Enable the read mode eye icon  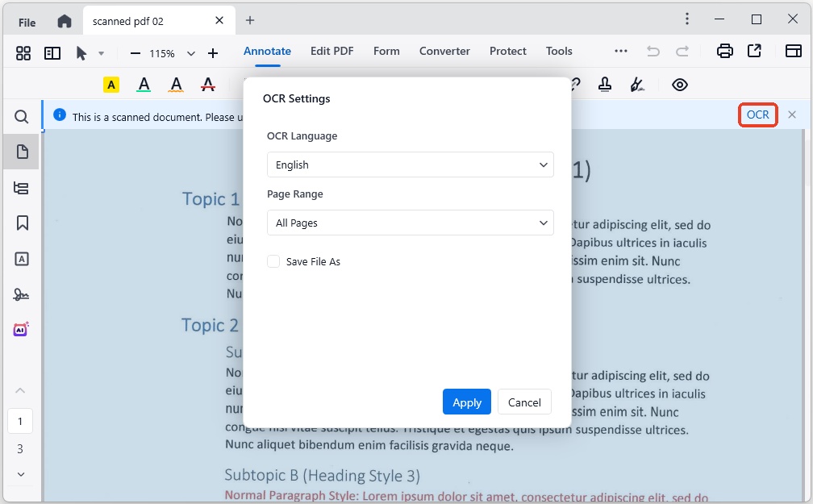click(679, 84)
